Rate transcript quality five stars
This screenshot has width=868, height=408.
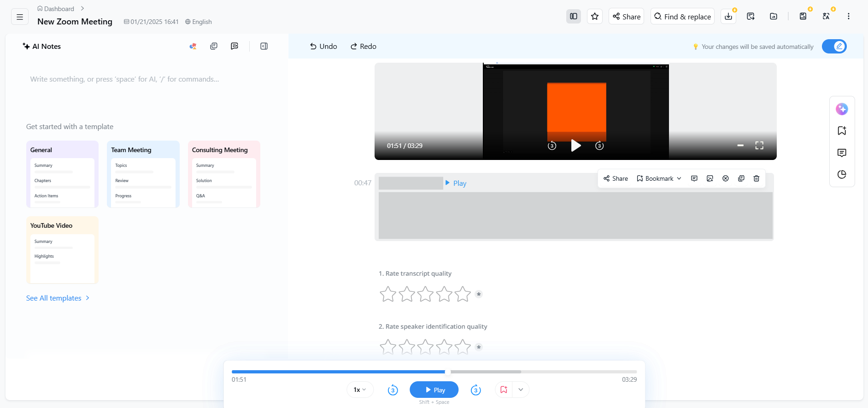click(x=463, y=294)
